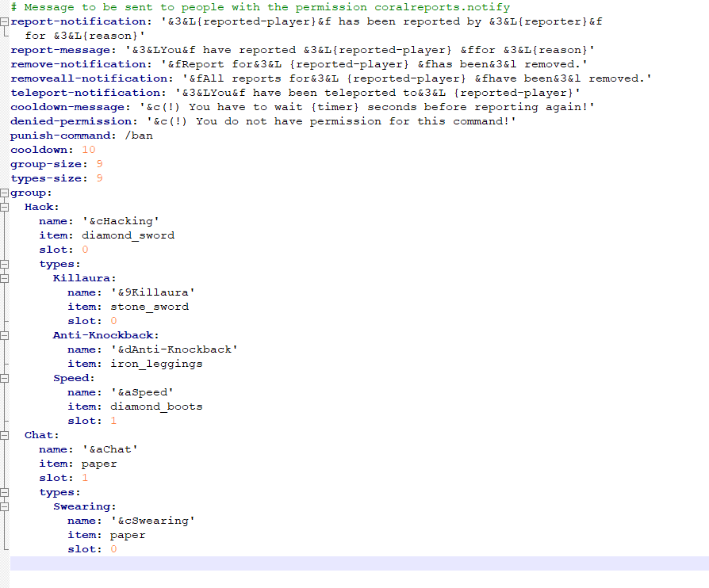Collapse the types: fold under Chat
709x588 pixels.
[x=5, y=492]
